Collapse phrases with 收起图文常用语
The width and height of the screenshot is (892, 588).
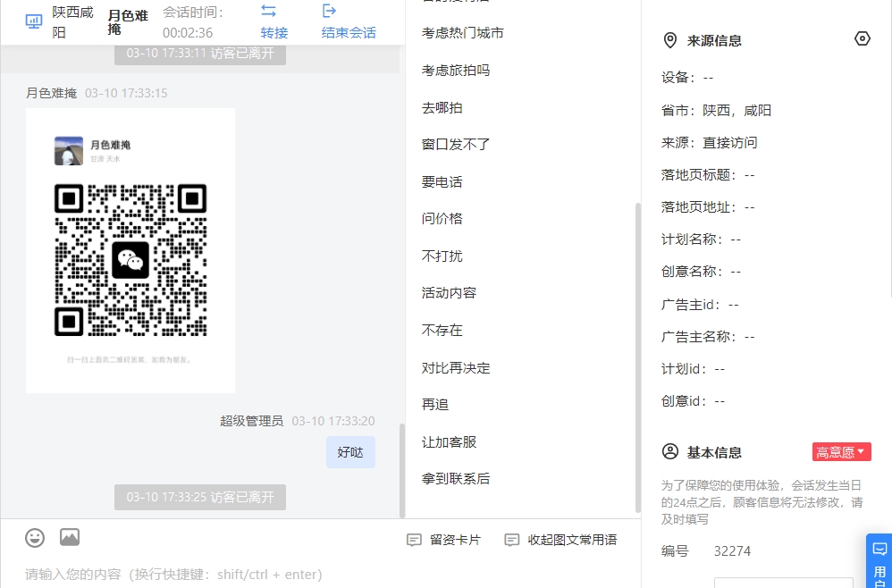tap(561, 540)
